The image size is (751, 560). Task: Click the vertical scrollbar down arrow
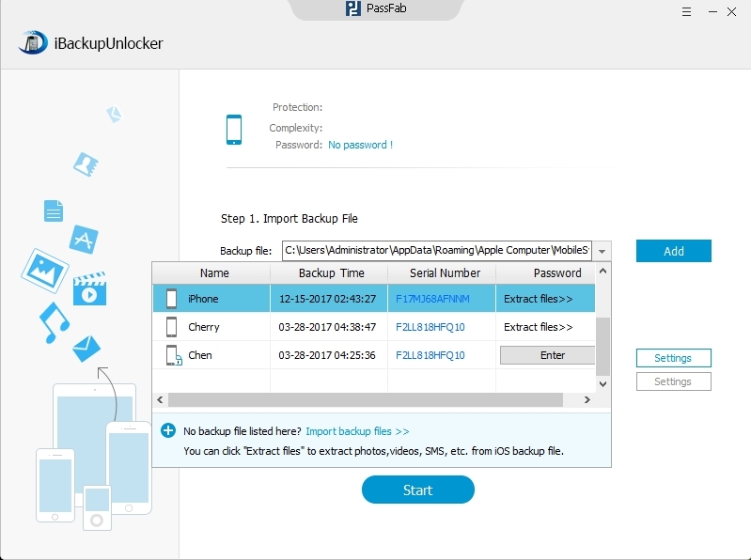(x=603, y=384)
